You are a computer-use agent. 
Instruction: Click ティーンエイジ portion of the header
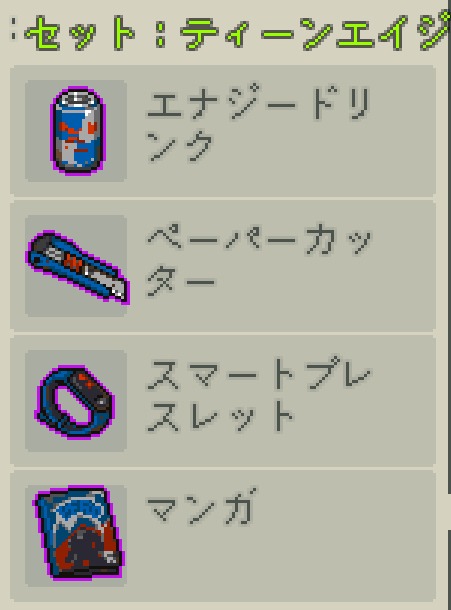315,32
